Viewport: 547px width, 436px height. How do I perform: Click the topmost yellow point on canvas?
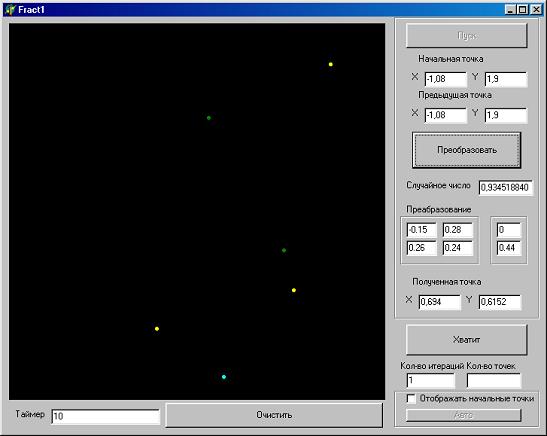[331, 64]
